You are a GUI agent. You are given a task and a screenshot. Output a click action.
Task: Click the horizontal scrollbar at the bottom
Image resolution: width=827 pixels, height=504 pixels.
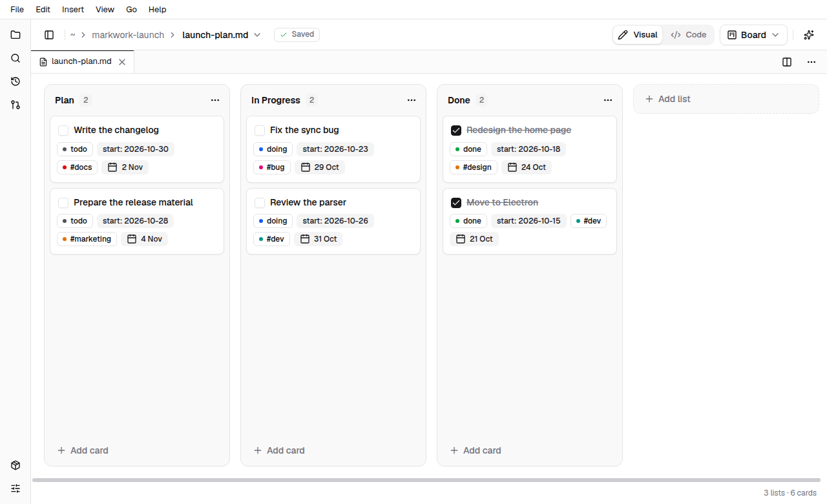coord(426,480)
